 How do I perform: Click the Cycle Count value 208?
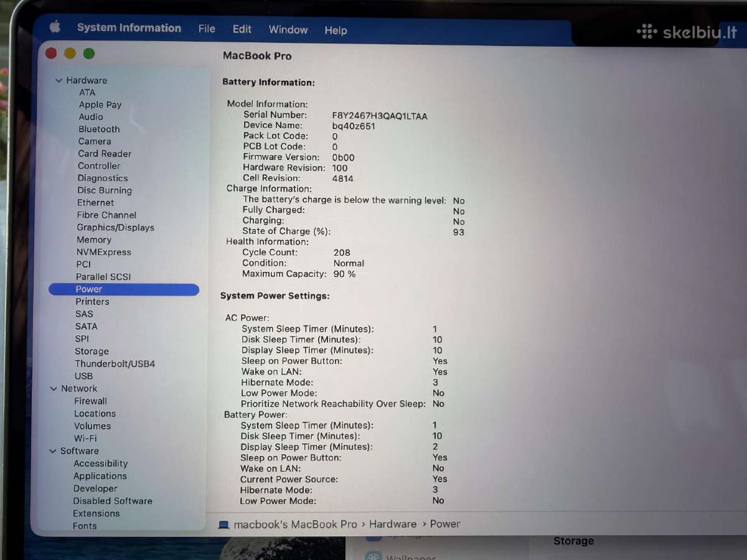[342, 253]
